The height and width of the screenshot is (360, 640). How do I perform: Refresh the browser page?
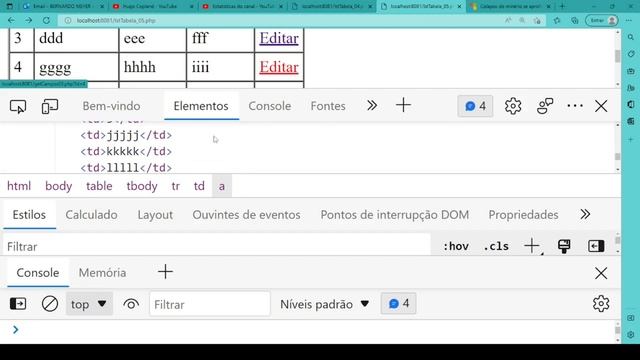[x=46, y=20]
